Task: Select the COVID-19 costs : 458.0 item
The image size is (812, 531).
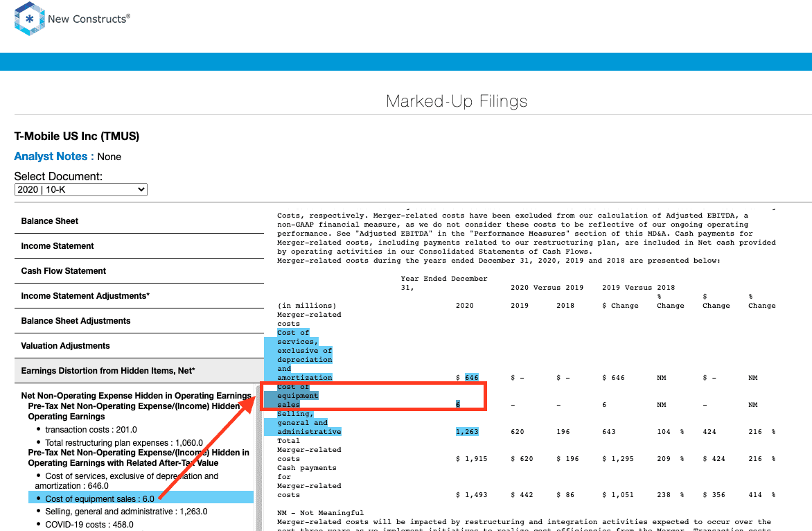Action: pos(89,524)
